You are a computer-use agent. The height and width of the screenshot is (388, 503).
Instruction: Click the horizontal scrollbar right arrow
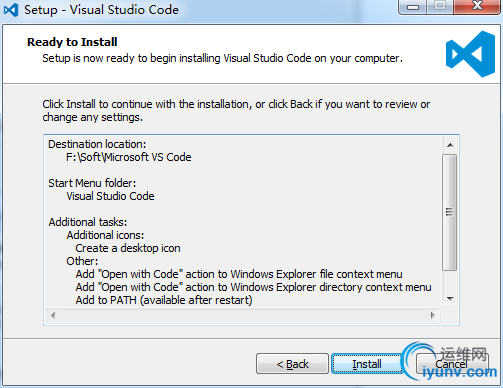tap(433, 315)
